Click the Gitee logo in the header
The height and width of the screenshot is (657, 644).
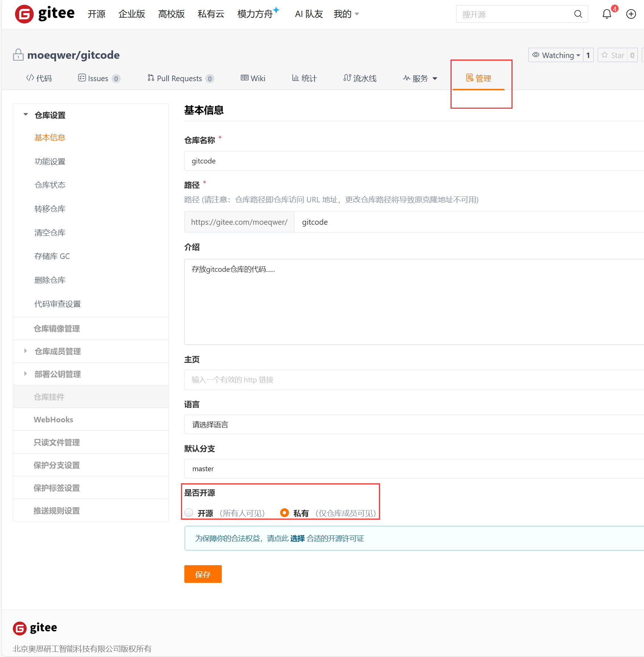[44, 14]
